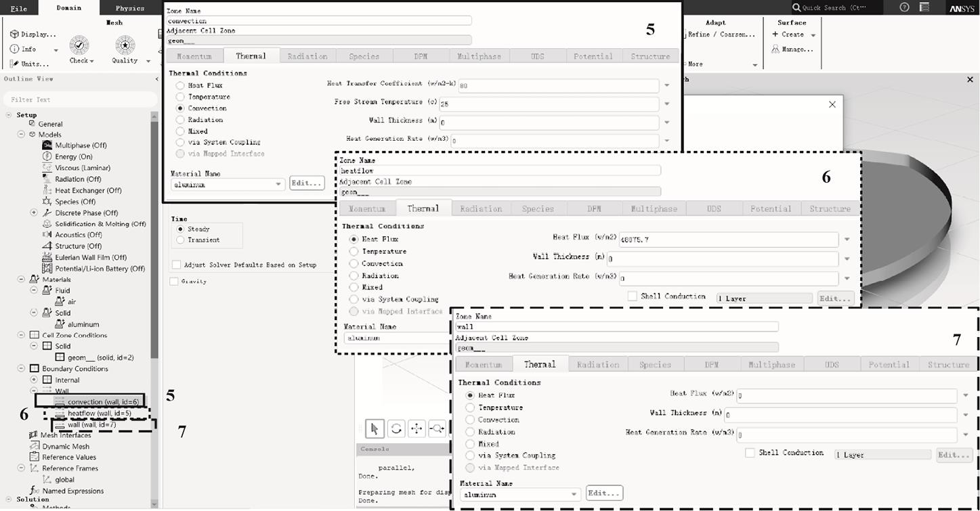980x511 pixels.
Task: Click the mesh Info icon
Action: 14,49
